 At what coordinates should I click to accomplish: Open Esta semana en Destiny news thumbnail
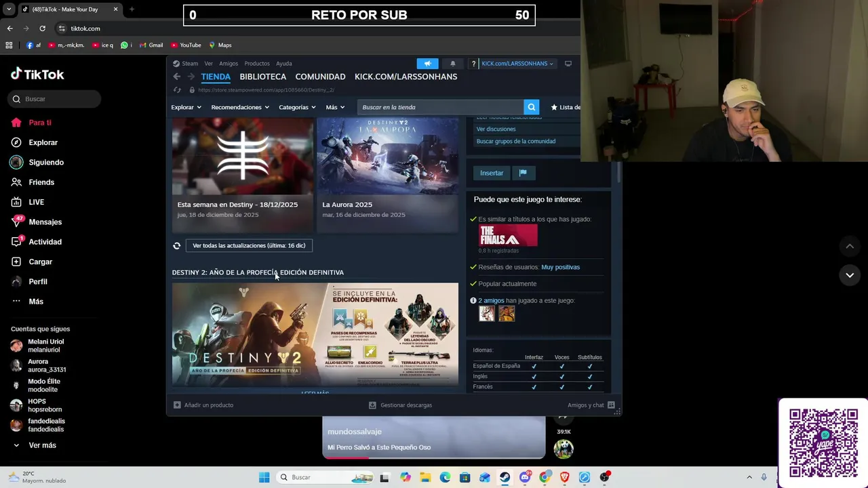242,157
